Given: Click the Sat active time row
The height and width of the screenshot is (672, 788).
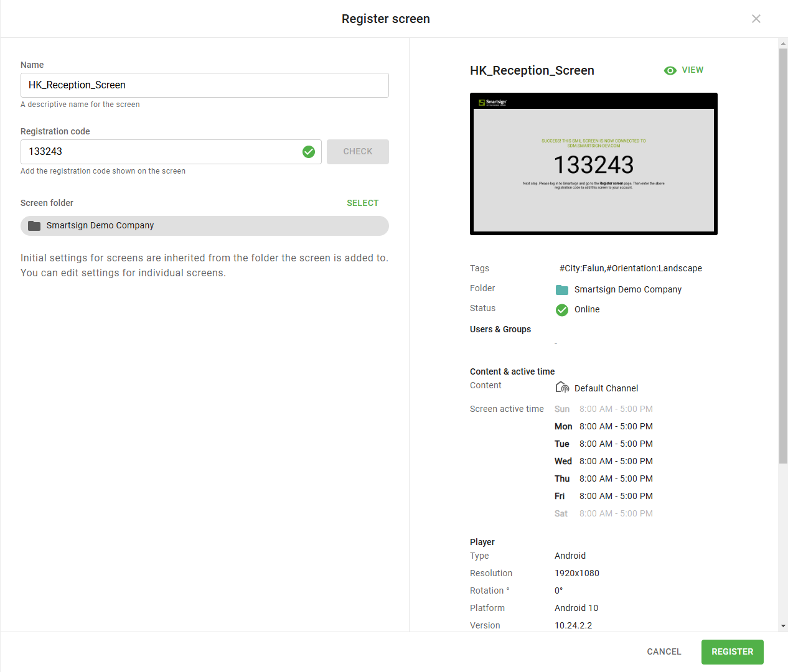Looking at the screenshot, I should click(x=604, y=513).
